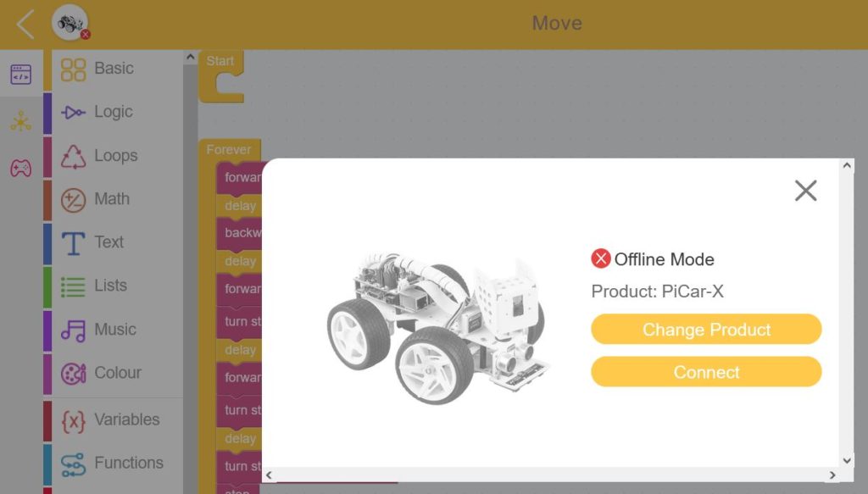Click the Text T icon
The image size is (868, 494).
coord(73,243)
